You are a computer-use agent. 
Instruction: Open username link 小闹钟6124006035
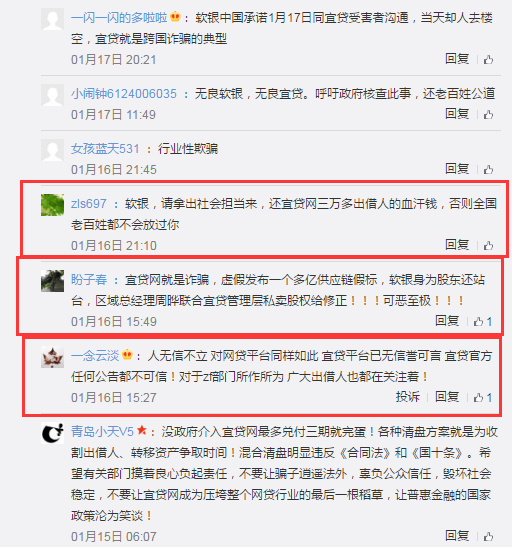(124, 93)
